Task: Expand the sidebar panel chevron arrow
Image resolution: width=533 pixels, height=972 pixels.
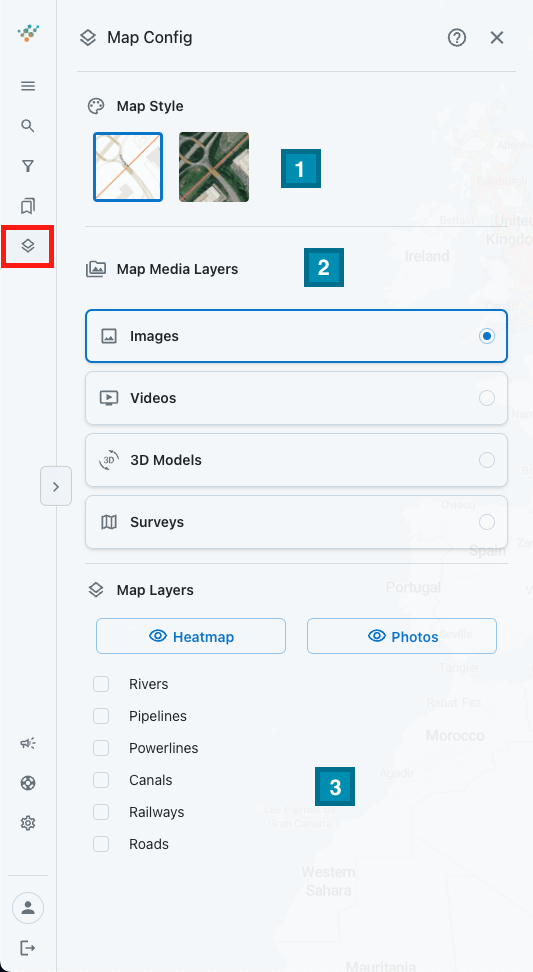Action: (x=56, y=487)
